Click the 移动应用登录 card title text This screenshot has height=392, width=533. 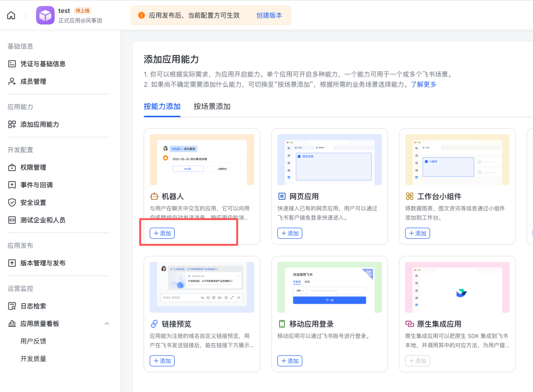[311, 324]
